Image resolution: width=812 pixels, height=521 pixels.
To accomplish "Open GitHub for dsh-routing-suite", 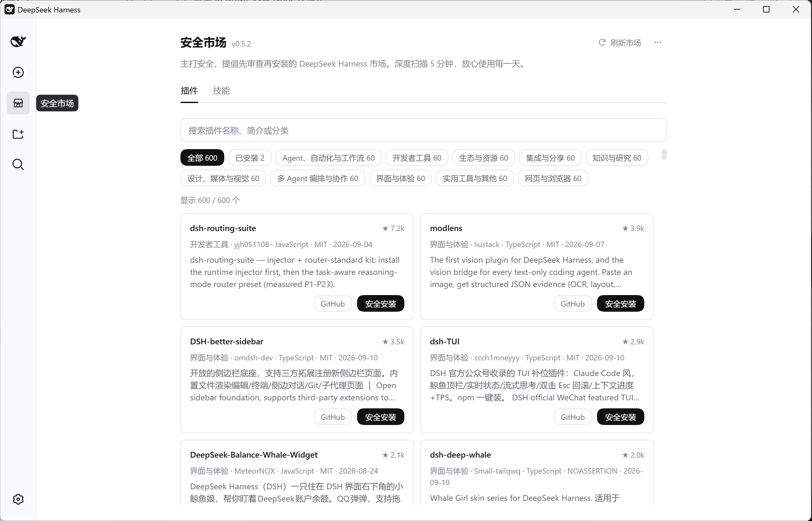I will pos(333,303).
